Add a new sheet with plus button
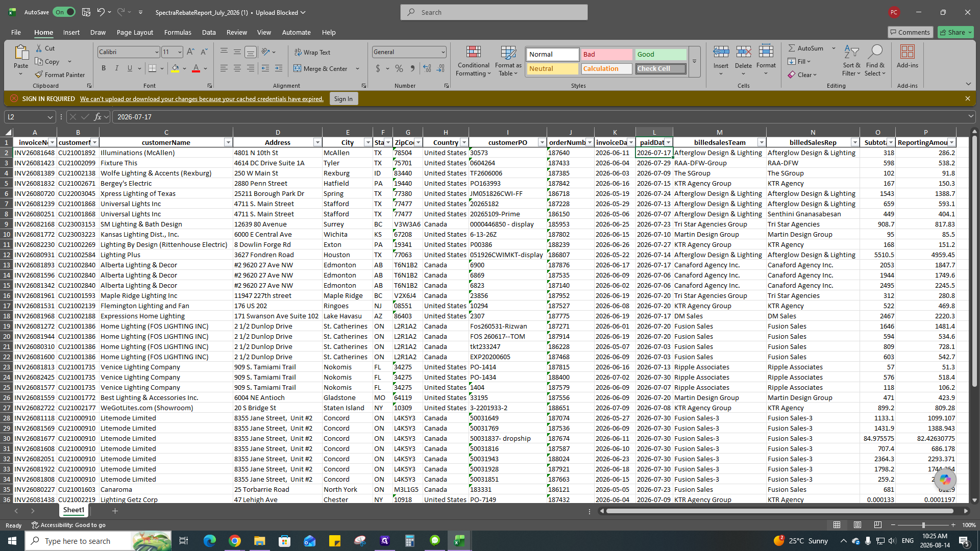 pyautogui.click(x=115, y=511)
